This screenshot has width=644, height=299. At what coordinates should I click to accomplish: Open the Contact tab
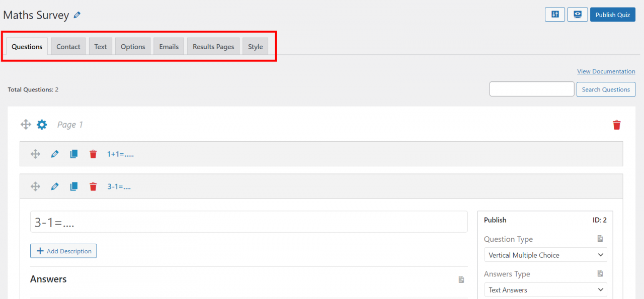[68, 46]
